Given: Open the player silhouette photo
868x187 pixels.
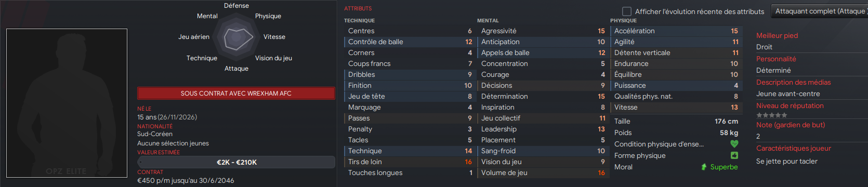Looking at the screenshot, I should 67,103.
